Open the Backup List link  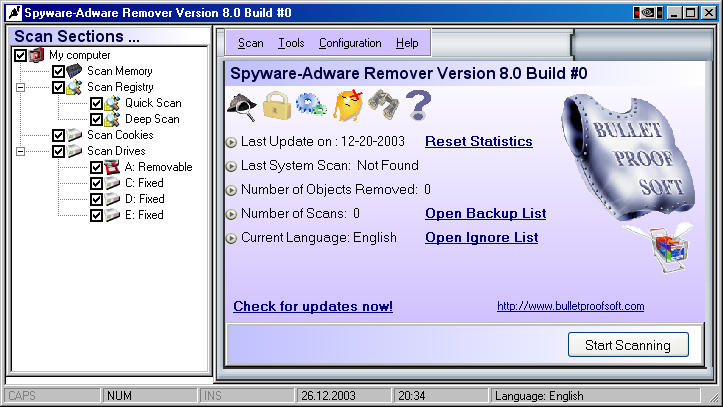point(486,213)
